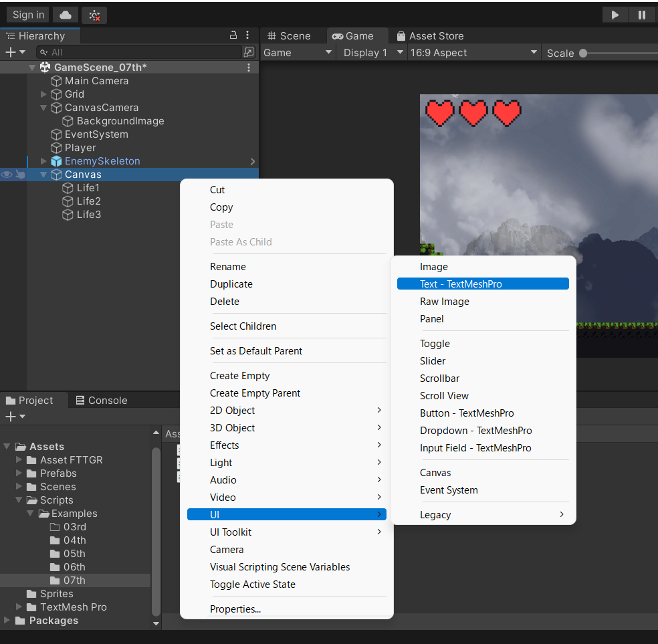Choose Text - TextMeshPro from submenu
The height and width of the screenshot is (644, 658).
pyautogui.click(x=483, y=284)
